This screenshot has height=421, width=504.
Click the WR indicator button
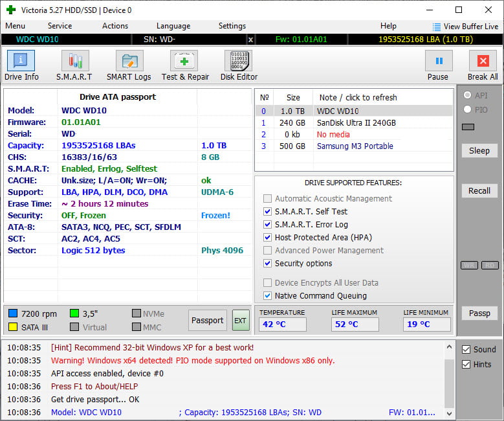coord(469,265)
